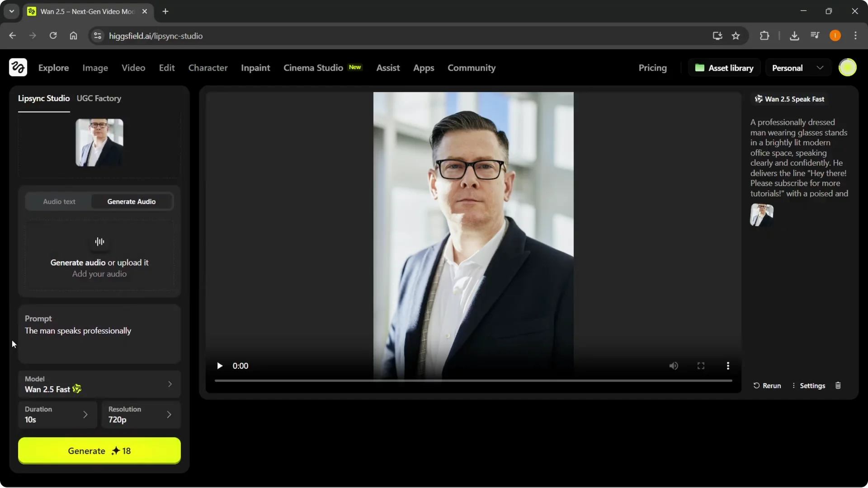Click the Higgsfield logo icon
Screen dimensions: 868x488
[18, 67]
